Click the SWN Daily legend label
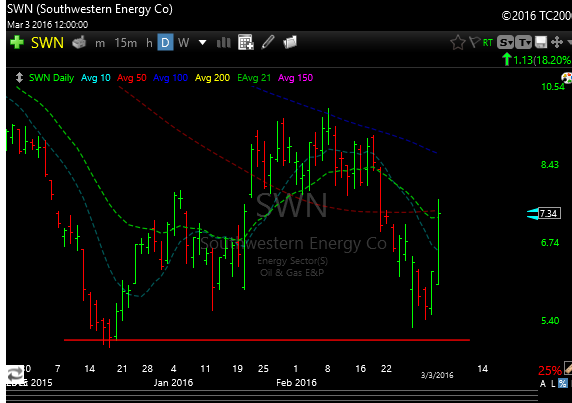572x403 pixels. click(51, 78)
